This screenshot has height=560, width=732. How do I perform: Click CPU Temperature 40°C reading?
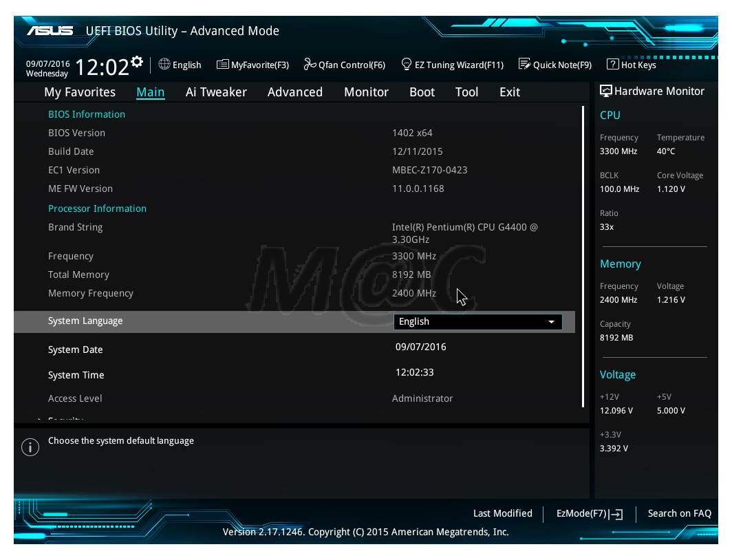(x=666, y=151)
